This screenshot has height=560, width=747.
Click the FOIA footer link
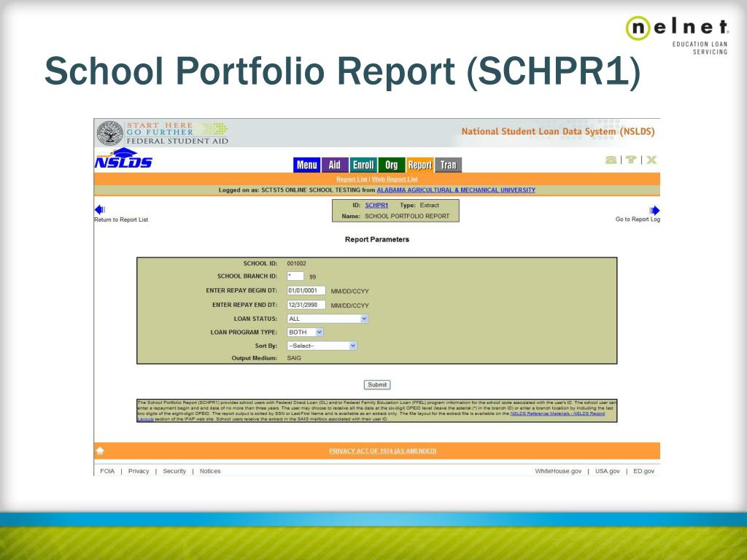pos(107,471)
